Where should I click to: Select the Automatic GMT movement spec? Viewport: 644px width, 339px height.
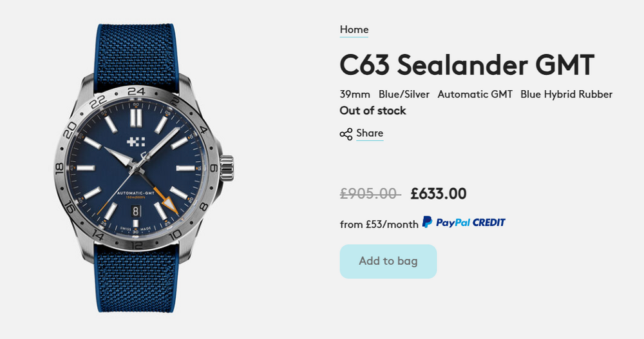475,95
